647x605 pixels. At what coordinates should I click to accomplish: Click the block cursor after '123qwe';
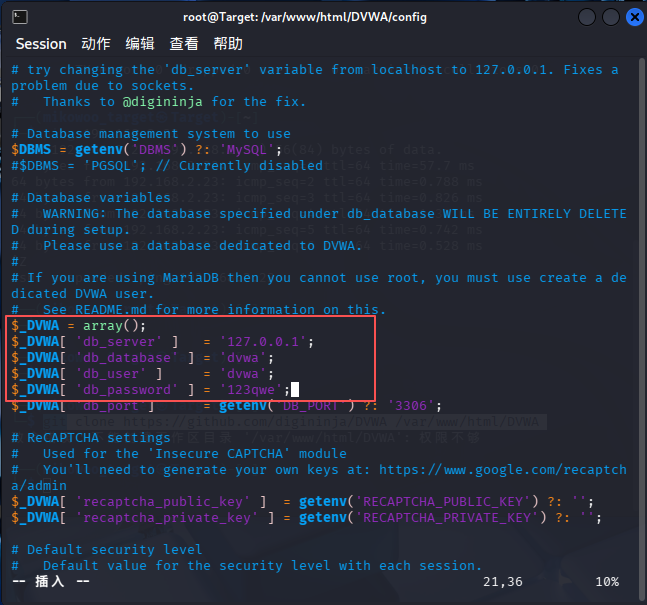point(295,390)
